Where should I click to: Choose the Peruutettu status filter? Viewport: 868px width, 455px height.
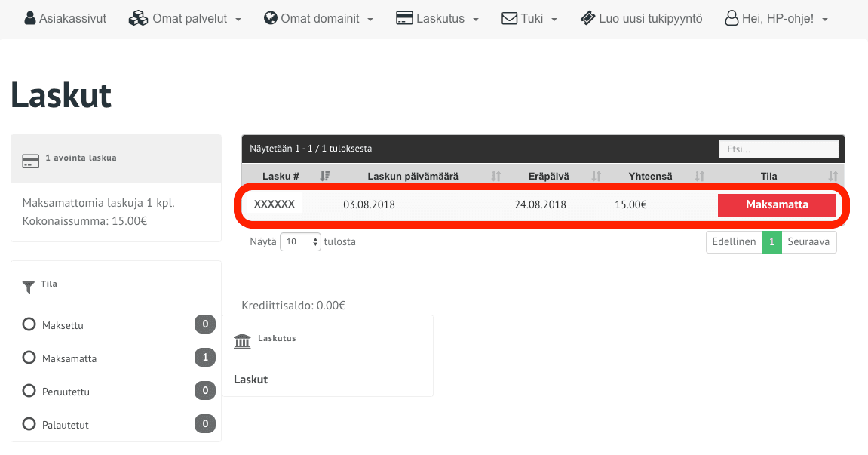(29, 391)
